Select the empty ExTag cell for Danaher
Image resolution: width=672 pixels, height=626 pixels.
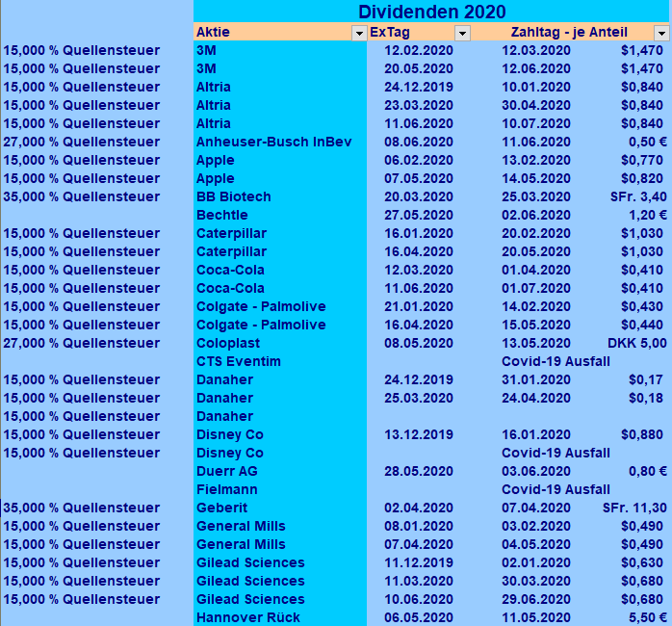coord(419,416)
